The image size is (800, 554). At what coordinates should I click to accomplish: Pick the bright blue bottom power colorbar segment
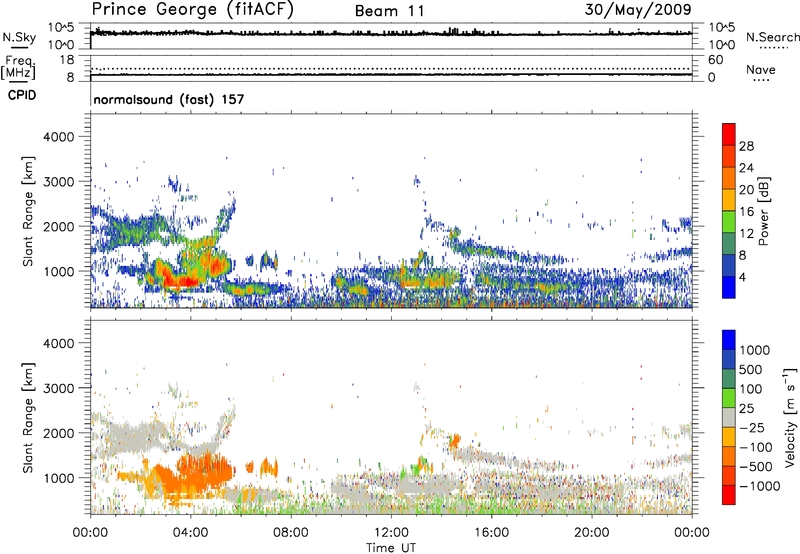[x=729, y=287]
